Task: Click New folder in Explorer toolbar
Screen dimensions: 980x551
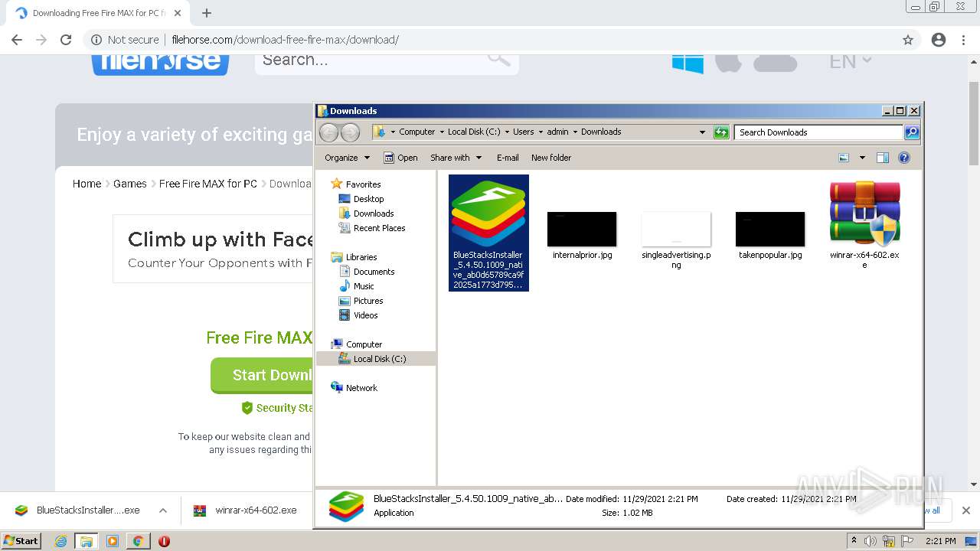Action: [551, 158]
